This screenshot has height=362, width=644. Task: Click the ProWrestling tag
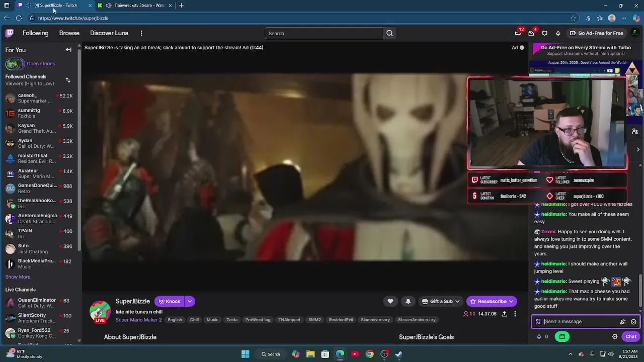(258, 320)
